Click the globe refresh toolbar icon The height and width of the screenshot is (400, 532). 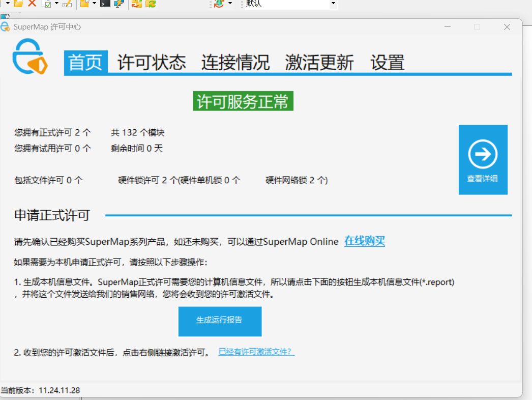coord(219,4)
